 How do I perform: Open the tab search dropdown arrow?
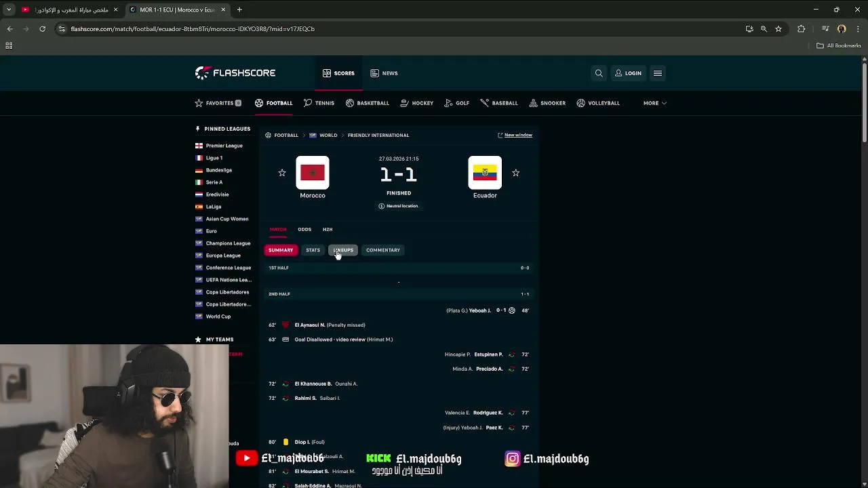click(x=9, y=9)
